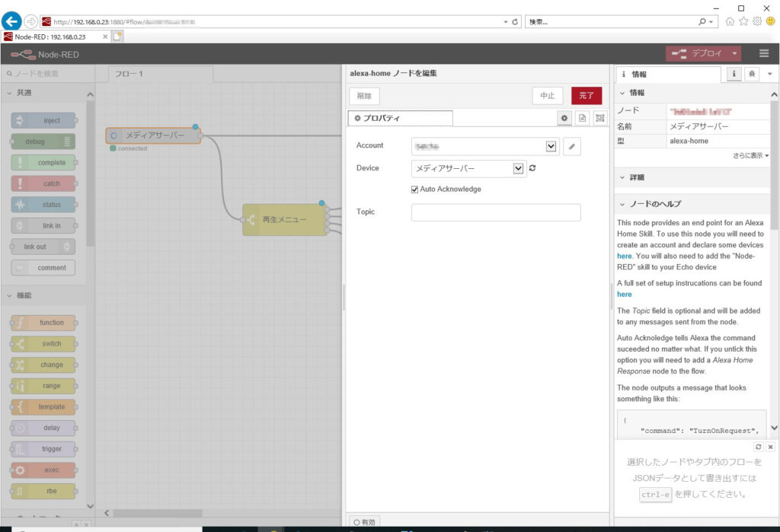Open a new browser tab

tap(117, 37)
